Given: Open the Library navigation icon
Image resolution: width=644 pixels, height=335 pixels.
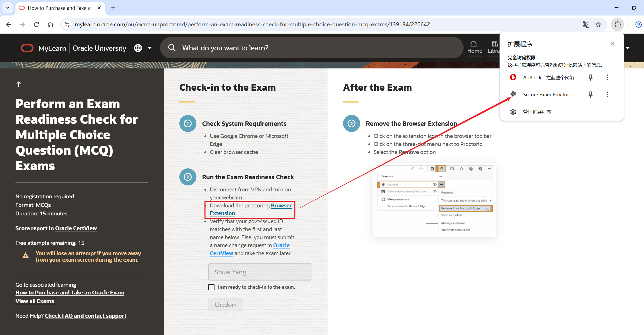Looking at the screenshot, I should click(x=494, y=47).
